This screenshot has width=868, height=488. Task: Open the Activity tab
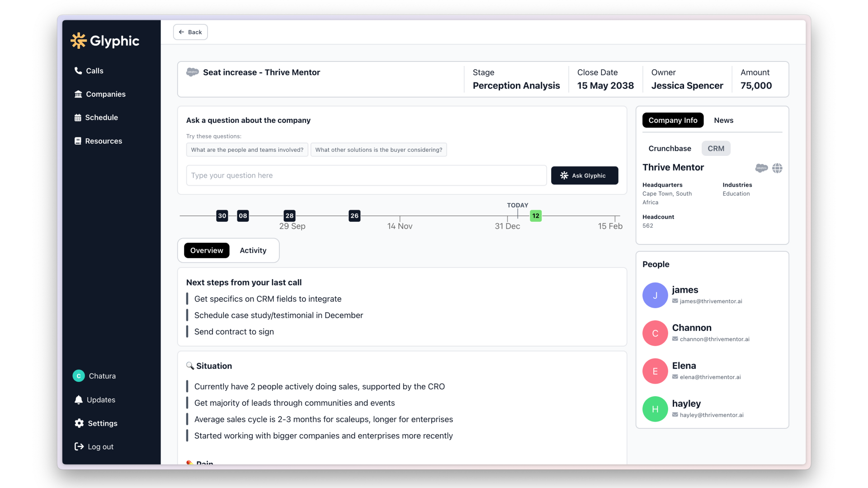click(253, 250)
